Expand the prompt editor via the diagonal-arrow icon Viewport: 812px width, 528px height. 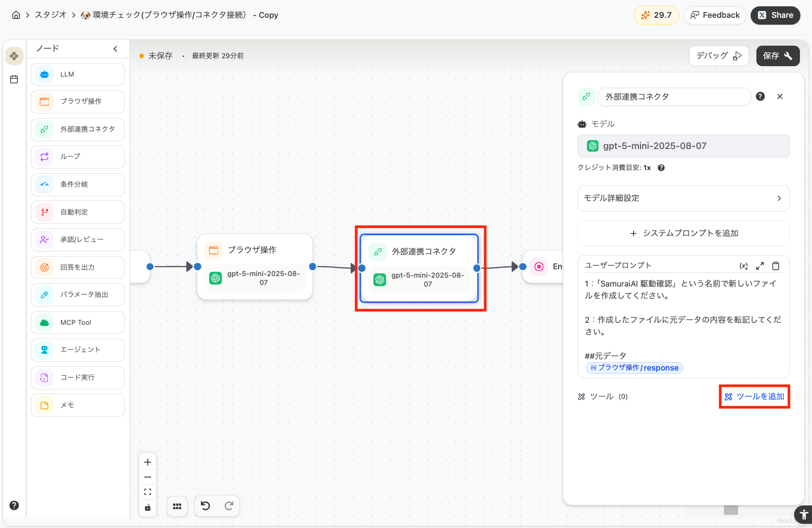tap(760, 266)
